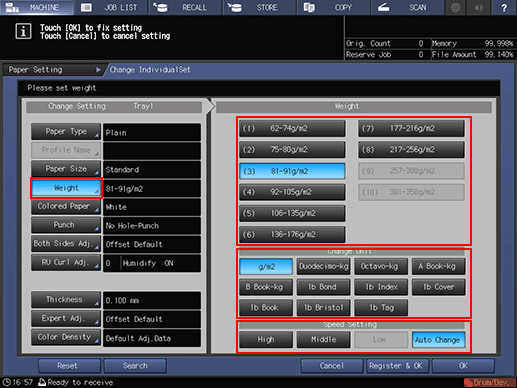Click the clock icon in status bar

[x=7, y=382]
